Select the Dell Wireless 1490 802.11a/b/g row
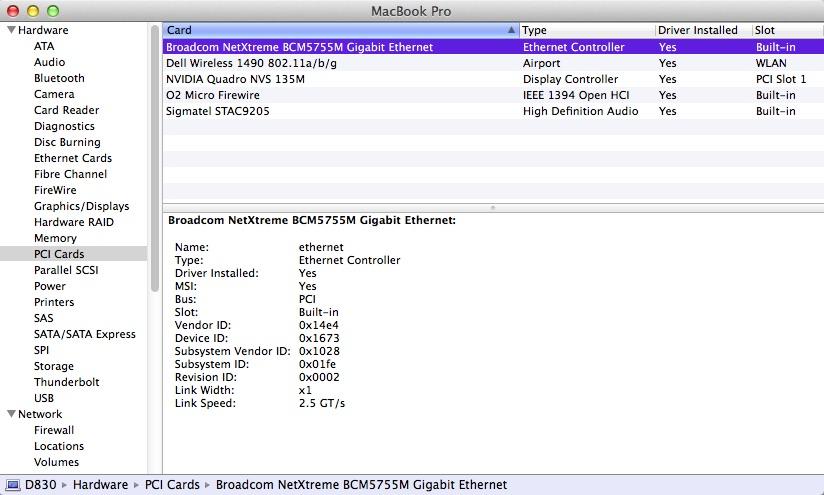824x495 pixels. [493, 63]
